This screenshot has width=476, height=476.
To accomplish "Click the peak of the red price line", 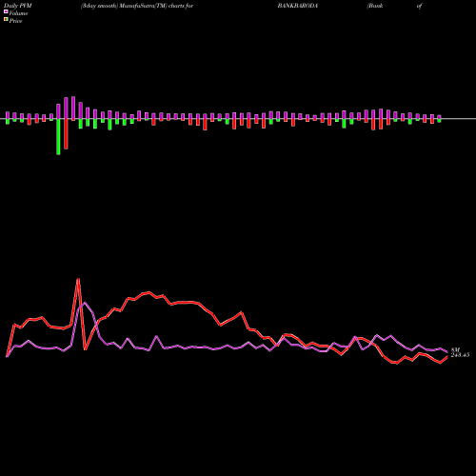I will coord(78,279).
